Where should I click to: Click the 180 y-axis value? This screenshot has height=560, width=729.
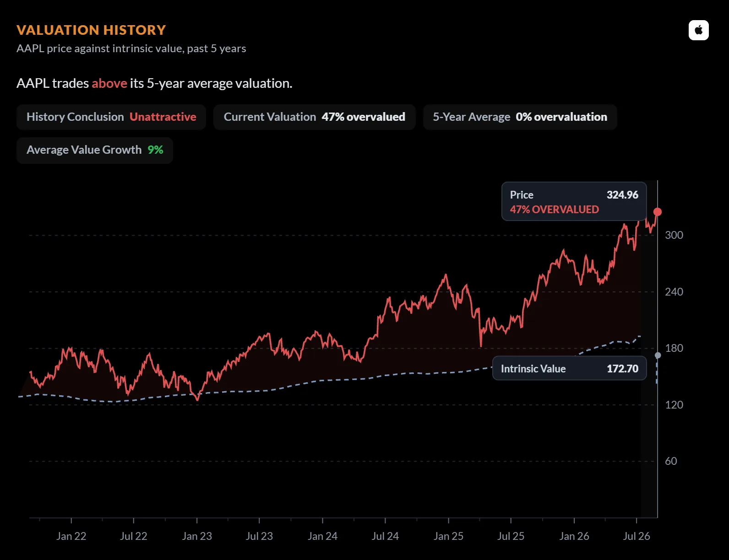[674, 348]
